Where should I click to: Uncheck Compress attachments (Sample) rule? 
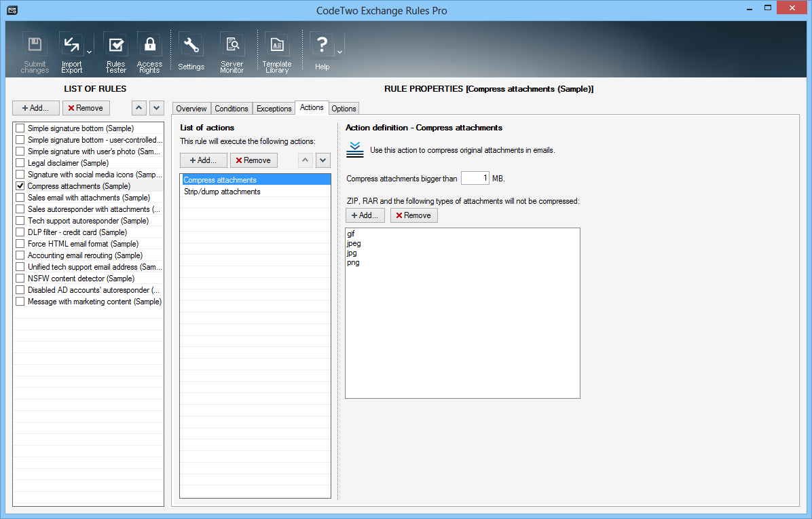click(x=20, y=185)
